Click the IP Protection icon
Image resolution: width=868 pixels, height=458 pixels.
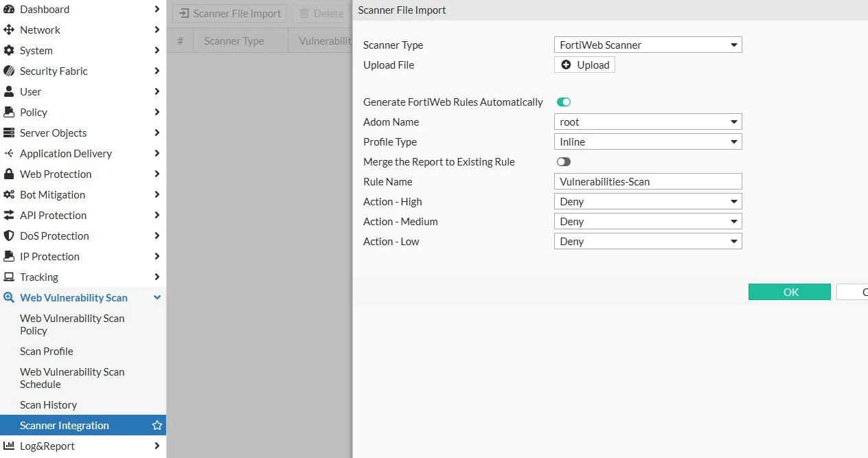(9, 257)
